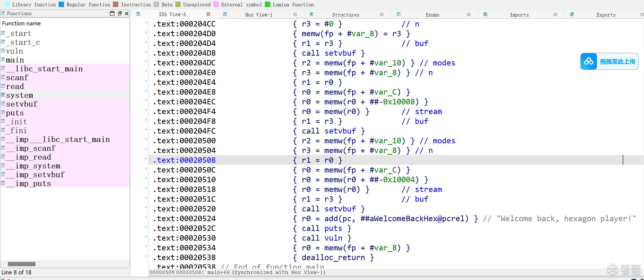Click the Functions panel title icon
Image resolution: width=644 pixels, height=280 pixels.
point(3,13)
